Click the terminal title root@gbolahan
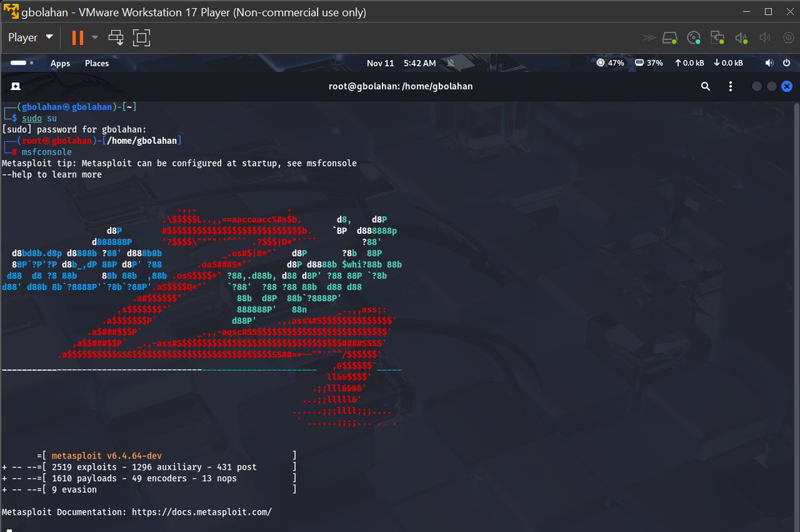 [401, 86]
